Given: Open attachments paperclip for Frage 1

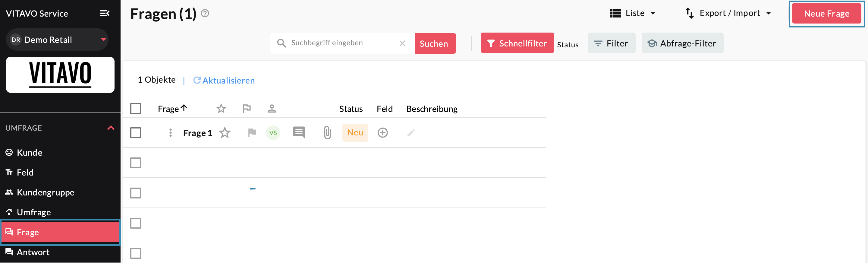Looking at the screenshot, I should (x=327, y=133).
